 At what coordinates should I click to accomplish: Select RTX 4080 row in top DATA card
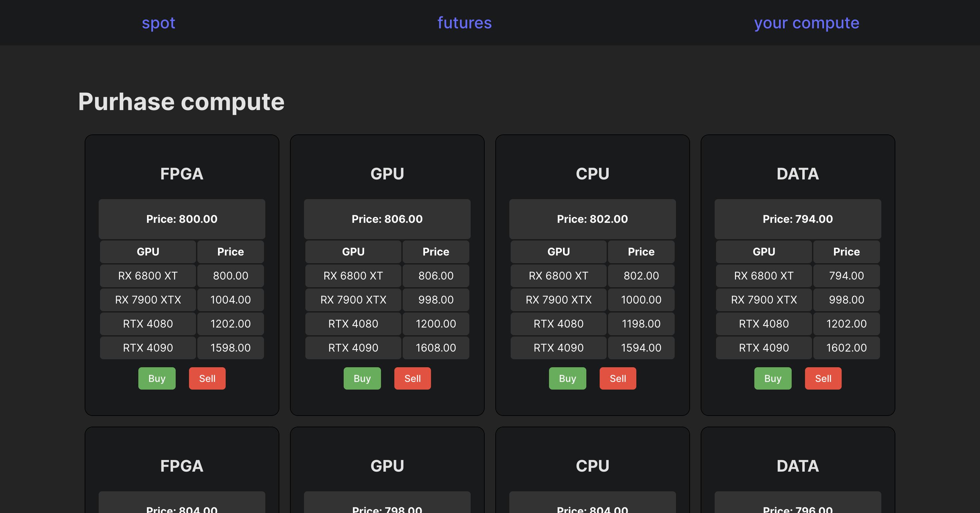764,324
